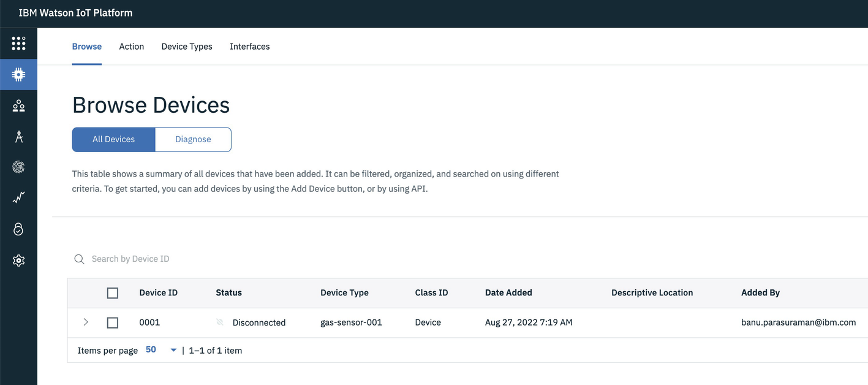
Task: Open the Interfaces tab
Action: click(249, 47)
